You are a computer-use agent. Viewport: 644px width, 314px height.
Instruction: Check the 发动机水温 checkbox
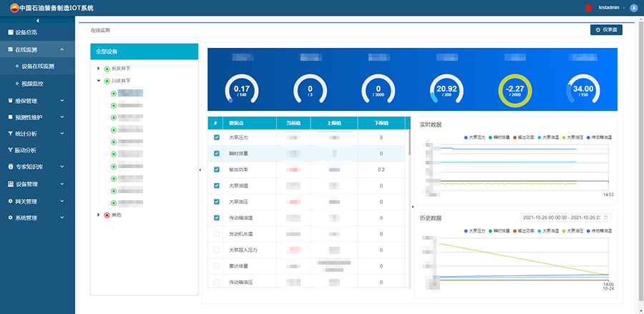point(216,234)
